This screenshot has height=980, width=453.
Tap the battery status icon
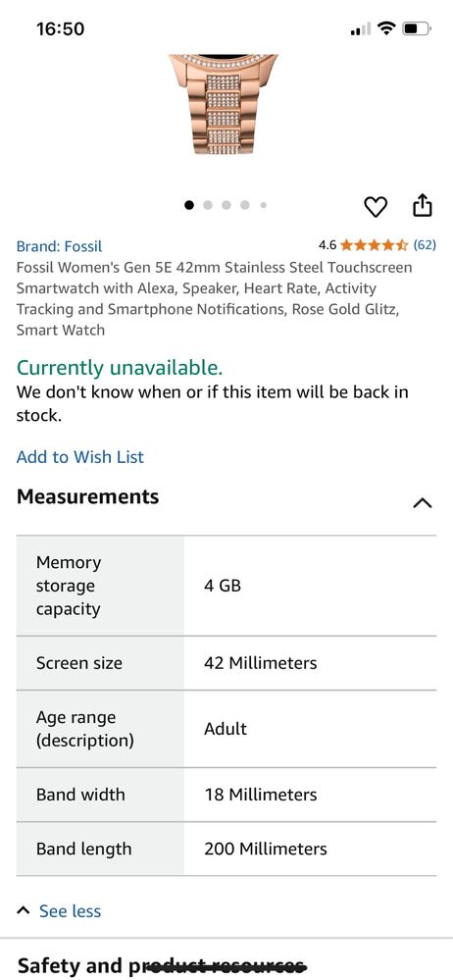click(x=417, y=28)
